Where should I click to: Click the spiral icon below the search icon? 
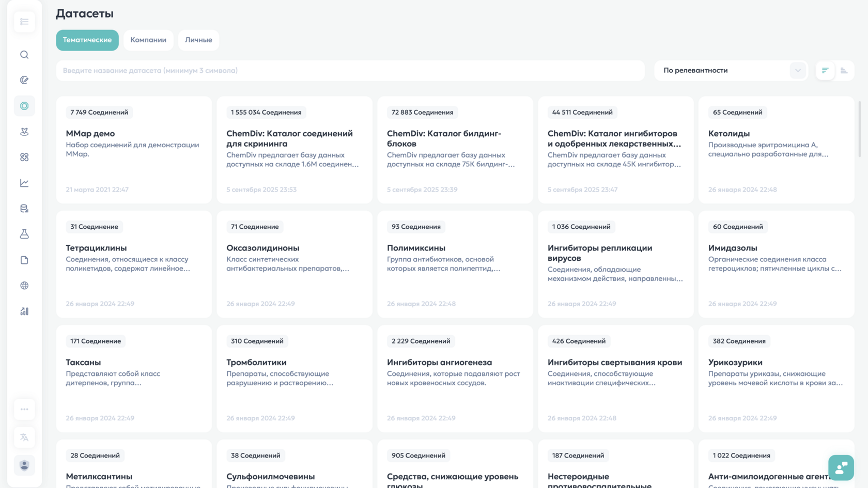point(24,80)
